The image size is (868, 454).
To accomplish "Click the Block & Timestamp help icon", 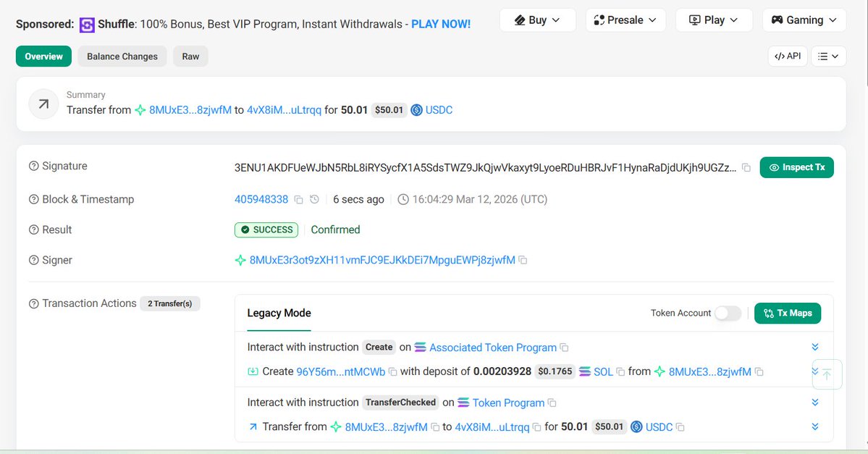I will pos(34,199).
